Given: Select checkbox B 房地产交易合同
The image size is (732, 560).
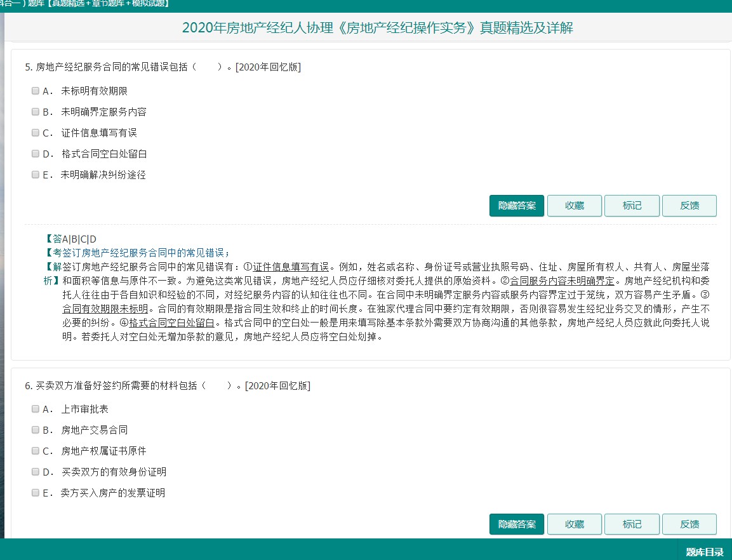Looking at the screenshot, I should [36, 430].
